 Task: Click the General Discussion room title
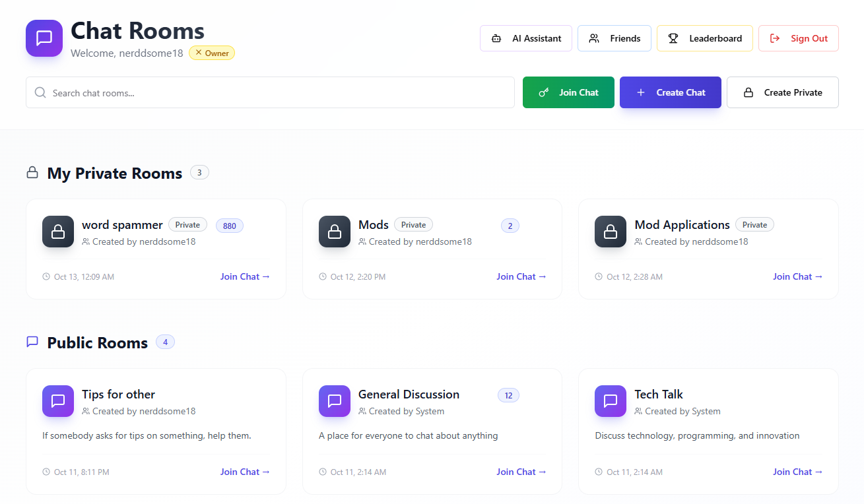[409, 394]
